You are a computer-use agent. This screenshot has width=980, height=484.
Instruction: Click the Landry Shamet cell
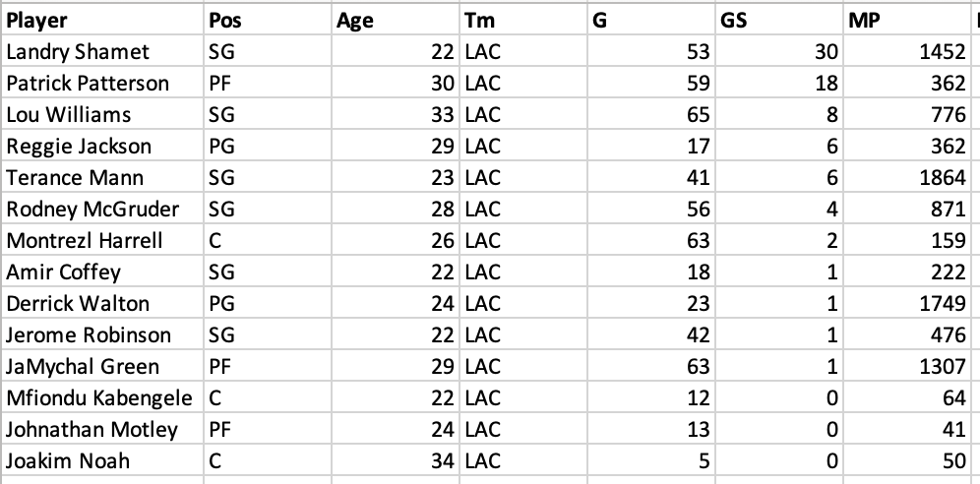(102, 51)
